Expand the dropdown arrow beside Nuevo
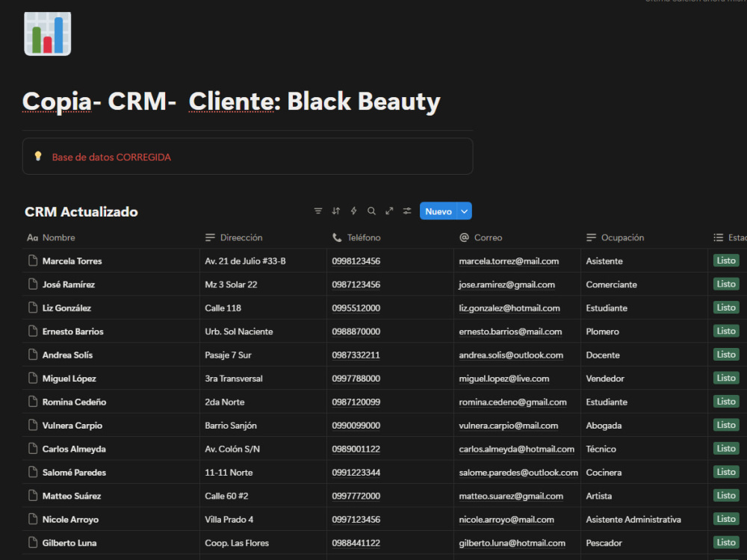 [x=465, y=211]
